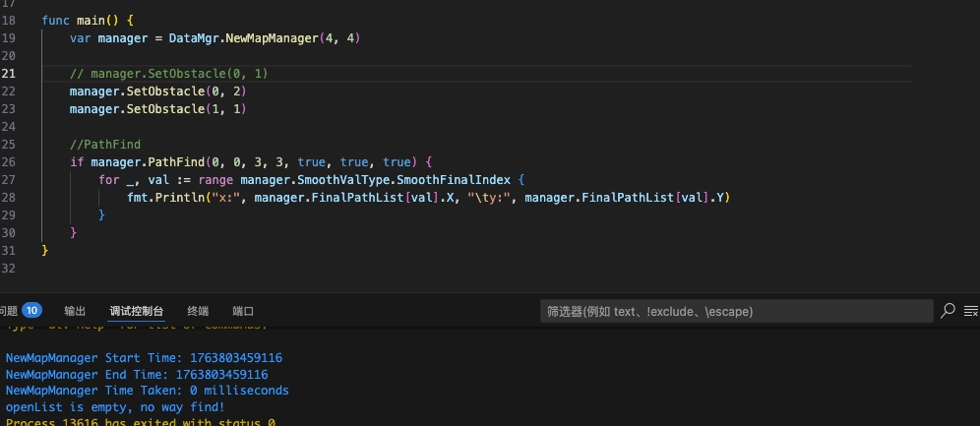This screenshot has width=980, height=426.
Task: Click the //PathFind comment line
Action: [105, 145]
